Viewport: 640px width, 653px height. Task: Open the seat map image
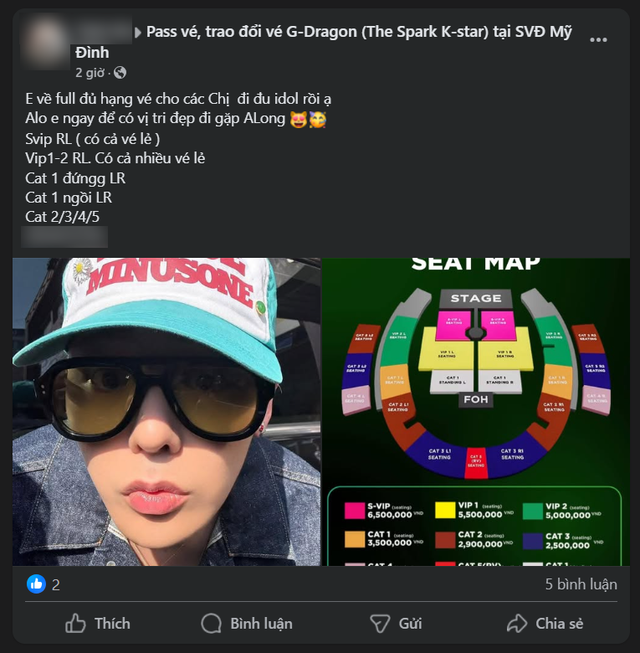coord(476,411)
